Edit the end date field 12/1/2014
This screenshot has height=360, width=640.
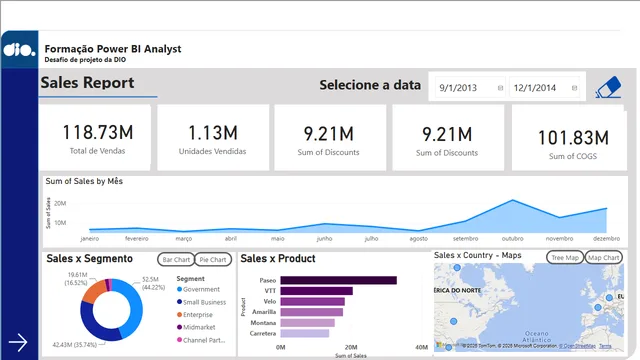point(545,87)
